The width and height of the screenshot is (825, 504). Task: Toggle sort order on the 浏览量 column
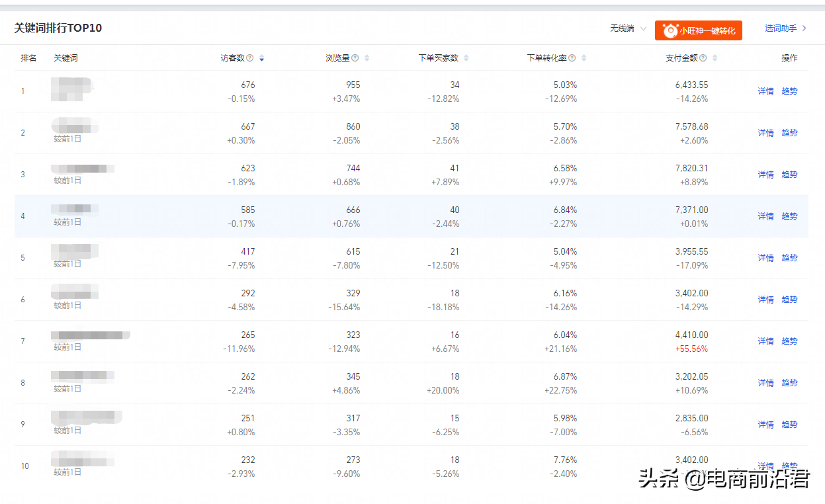click(366, 58)
